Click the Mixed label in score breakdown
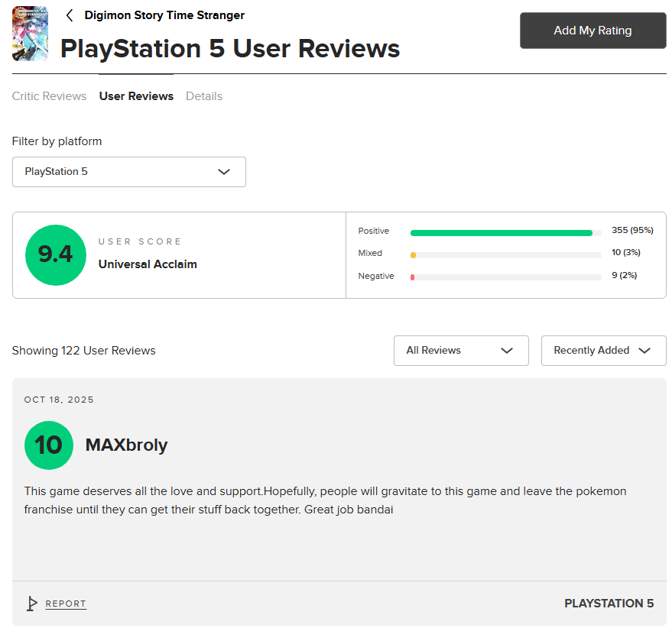 click(x=370, y=253)
